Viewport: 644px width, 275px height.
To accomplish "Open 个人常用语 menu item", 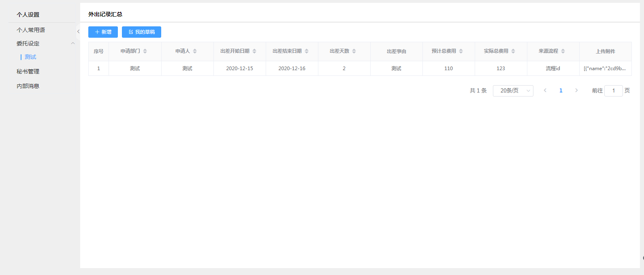I will [31, 30].
